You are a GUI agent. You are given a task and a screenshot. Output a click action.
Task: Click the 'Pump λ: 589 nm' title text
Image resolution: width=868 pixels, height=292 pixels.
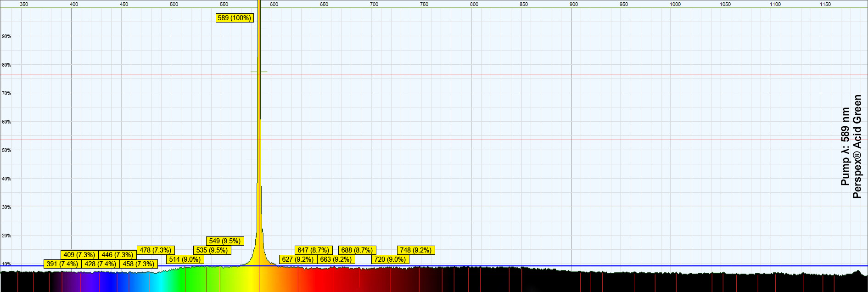pos(845,146)
